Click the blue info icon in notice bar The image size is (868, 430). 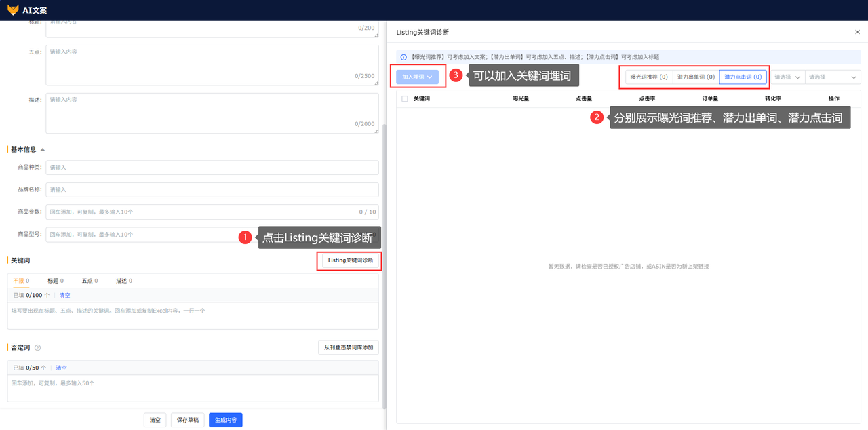403,57
